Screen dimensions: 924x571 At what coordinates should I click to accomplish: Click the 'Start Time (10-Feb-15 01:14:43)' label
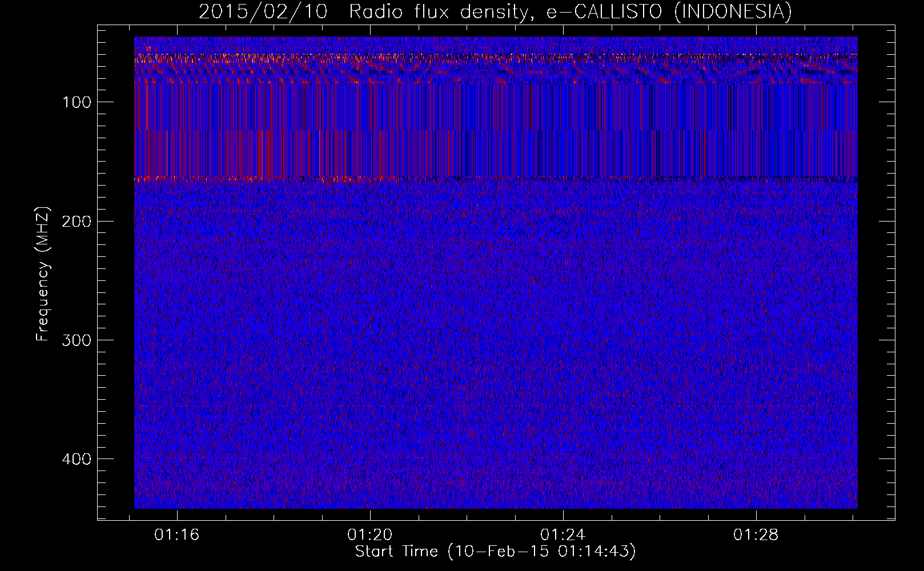[495, 552]
